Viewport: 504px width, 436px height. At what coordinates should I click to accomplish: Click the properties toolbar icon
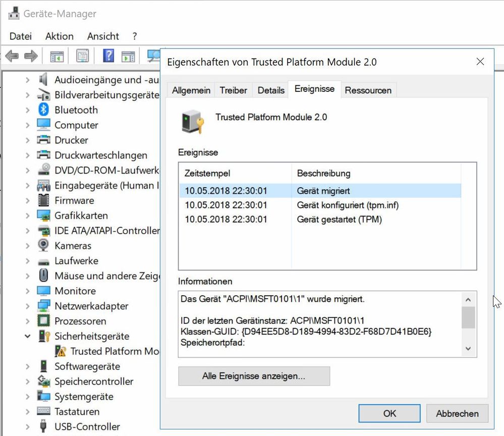(x=82, y=56)
